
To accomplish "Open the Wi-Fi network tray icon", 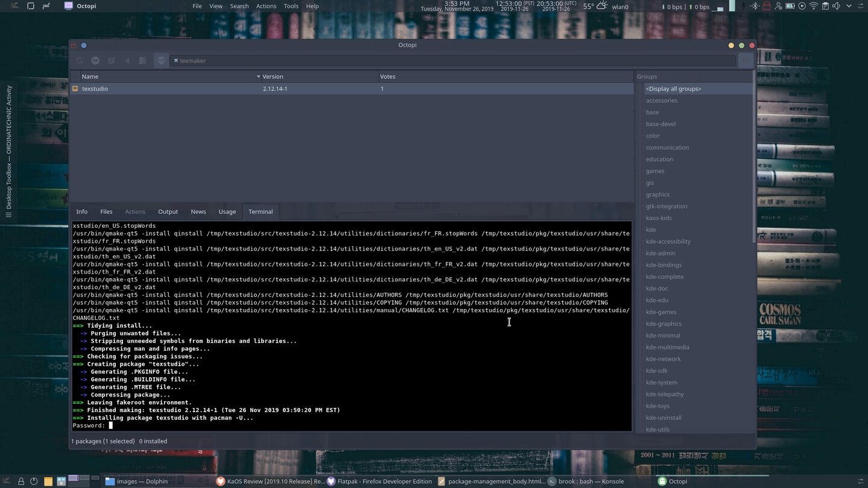I will (x=814, y=6).
